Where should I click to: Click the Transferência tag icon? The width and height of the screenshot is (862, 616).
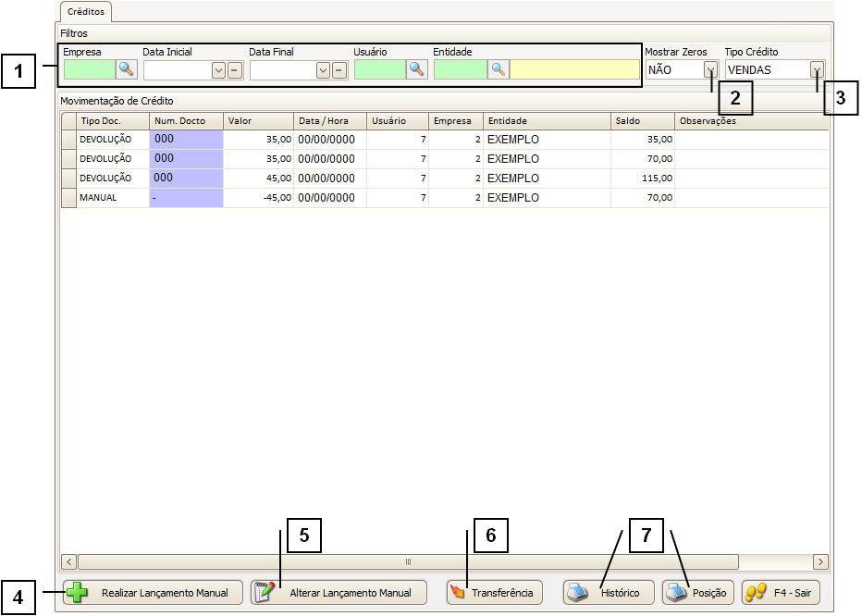[457, 592]
